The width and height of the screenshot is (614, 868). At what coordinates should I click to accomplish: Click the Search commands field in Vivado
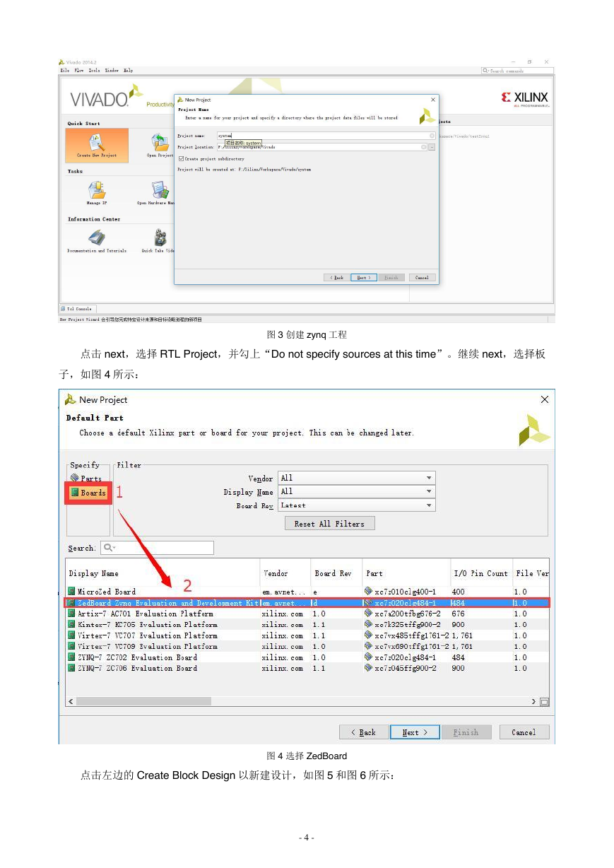coord(517,71)
